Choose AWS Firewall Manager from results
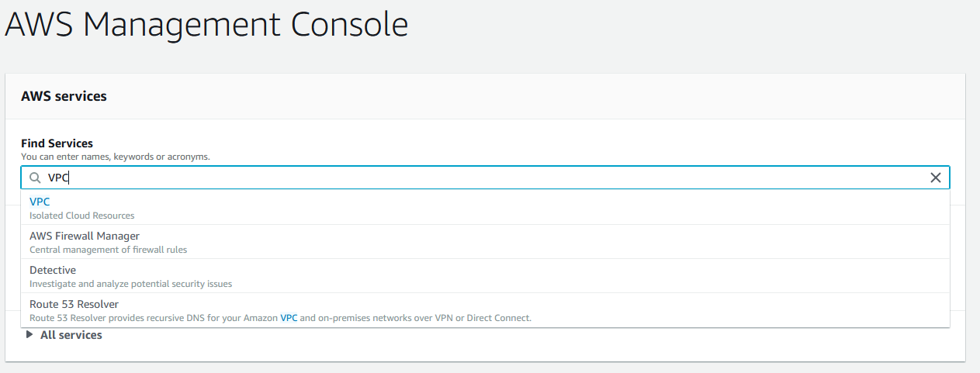 pos(485,242)
